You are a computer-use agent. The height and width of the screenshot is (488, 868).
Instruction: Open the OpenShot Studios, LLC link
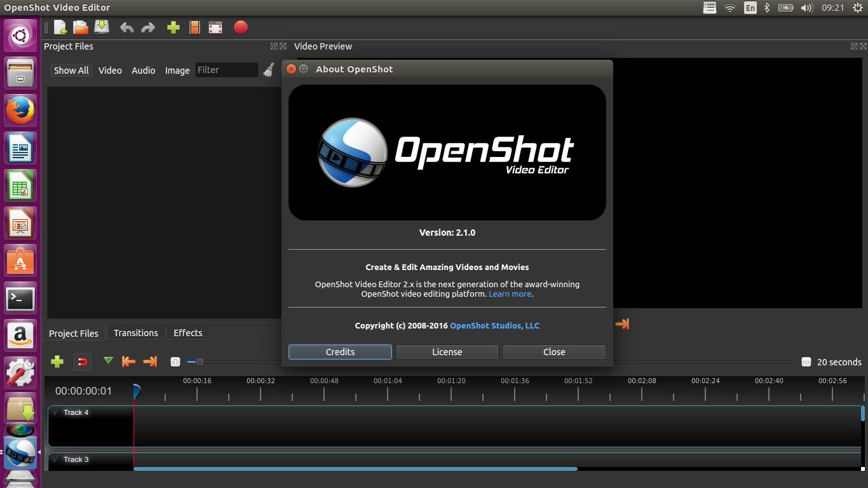(x=494, y=325)
